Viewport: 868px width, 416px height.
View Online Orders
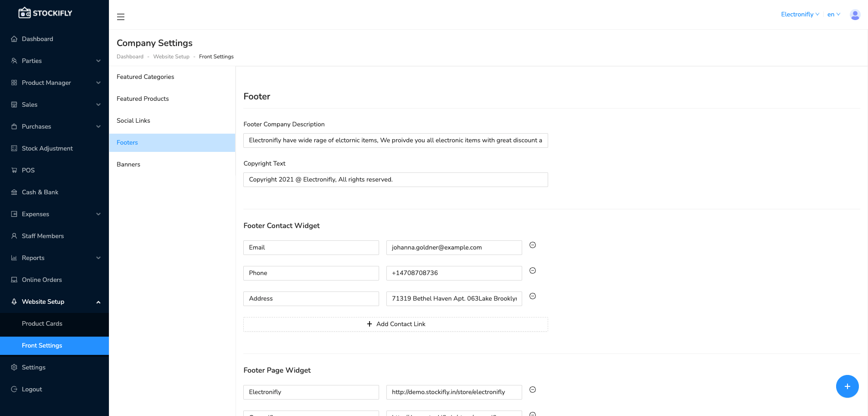pyautogui.click(x=41, y=280)
